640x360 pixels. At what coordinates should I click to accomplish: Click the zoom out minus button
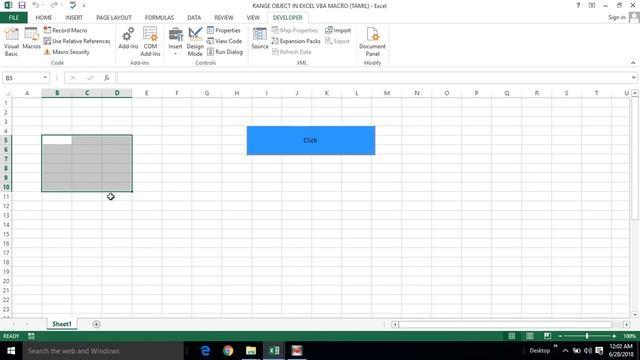point(560,336)
